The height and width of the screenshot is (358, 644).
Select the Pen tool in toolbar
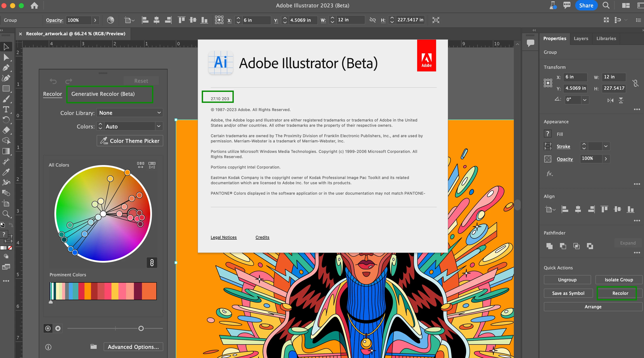(x=6, y=68)
